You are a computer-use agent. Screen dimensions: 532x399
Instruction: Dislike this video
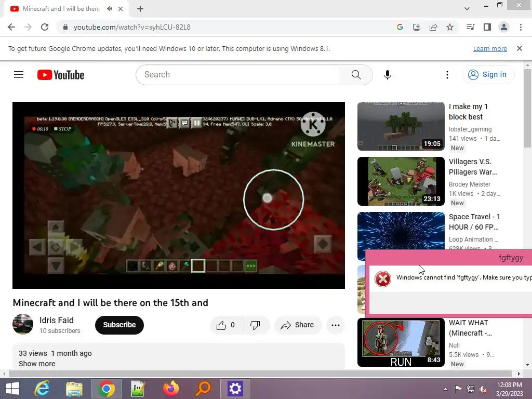click(255, 325)
